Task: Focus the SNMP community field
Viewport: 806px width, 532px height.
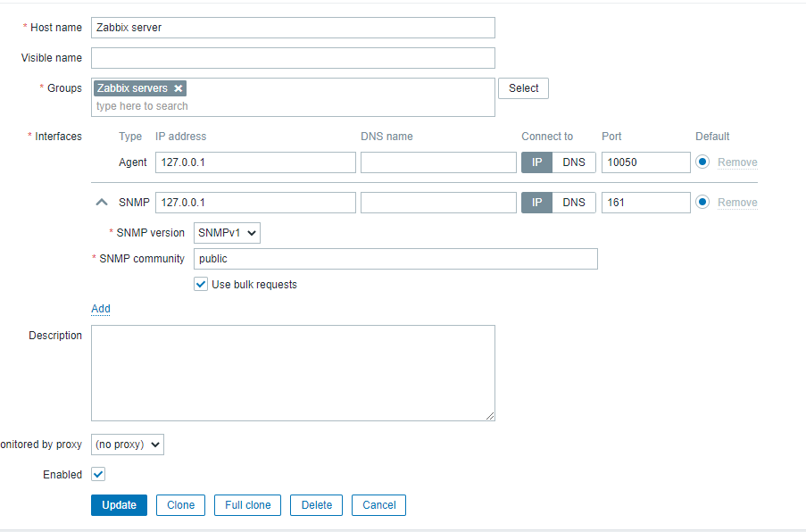Action: pos(395,259)
